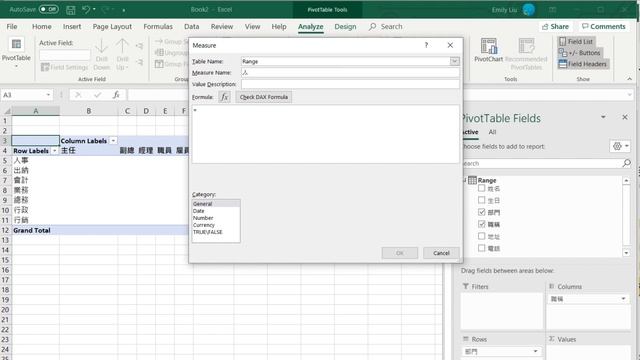Image resolution: width=640 pixels, height=360 pixels.
Task: Click the Undo arrow icon
Action: 86,9
